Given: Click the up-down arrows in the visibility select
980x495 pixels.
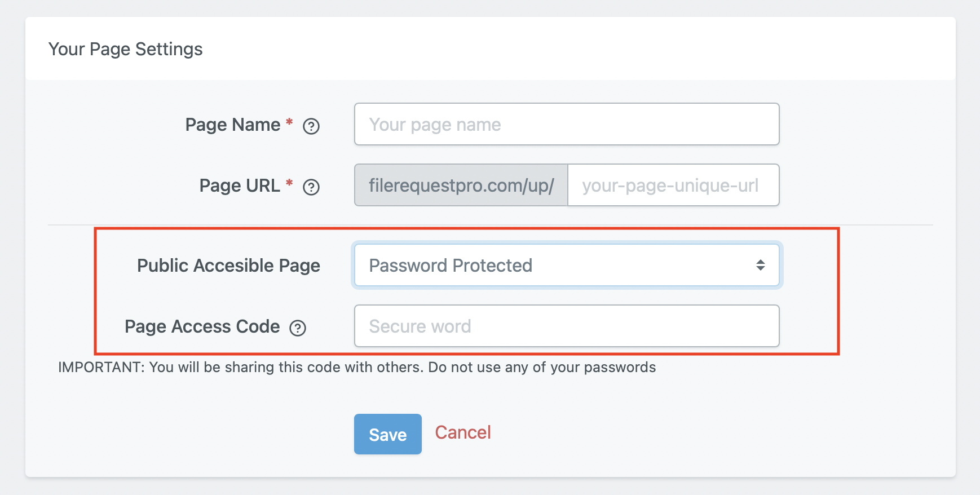Looking at the screenshot, I should [761, 265].
